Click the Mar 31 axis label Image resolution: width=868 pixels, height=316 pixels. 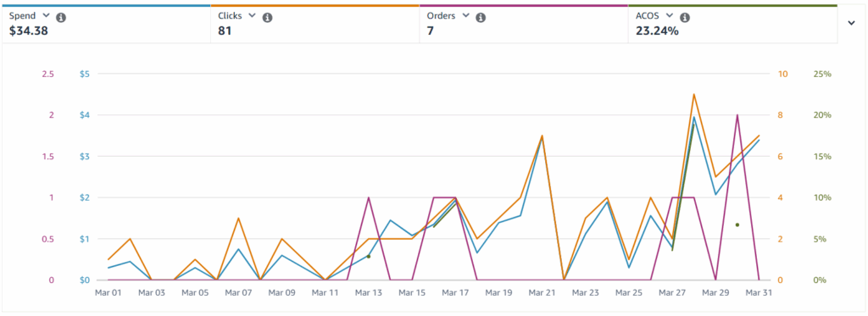[x=759, y=292]
